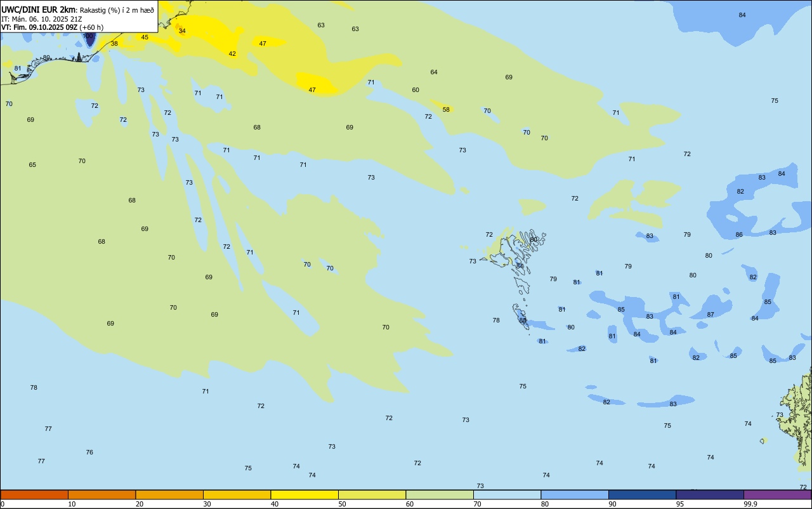
Task: Click the legend tick label '95'
Action: pos(680,504)
